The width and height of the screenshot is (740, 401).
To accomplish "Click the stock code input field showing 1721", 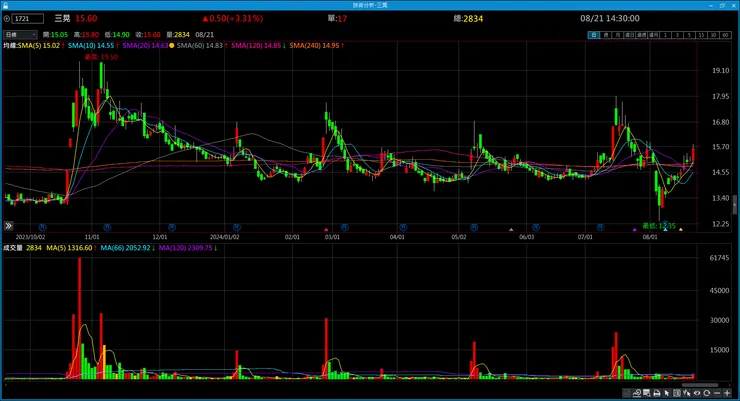I will [28, 18].
